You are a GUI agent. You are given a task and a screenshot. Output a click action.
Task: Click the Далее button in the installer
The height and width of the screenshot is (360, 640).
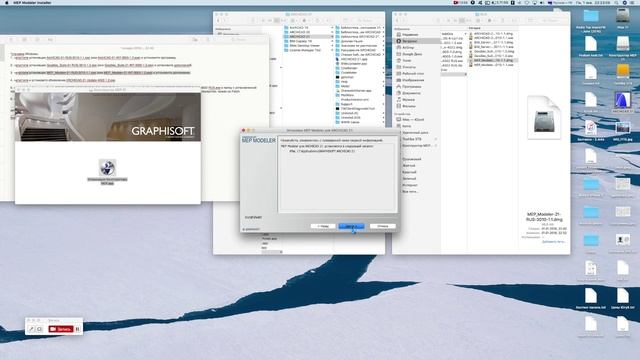pos(351,226)
